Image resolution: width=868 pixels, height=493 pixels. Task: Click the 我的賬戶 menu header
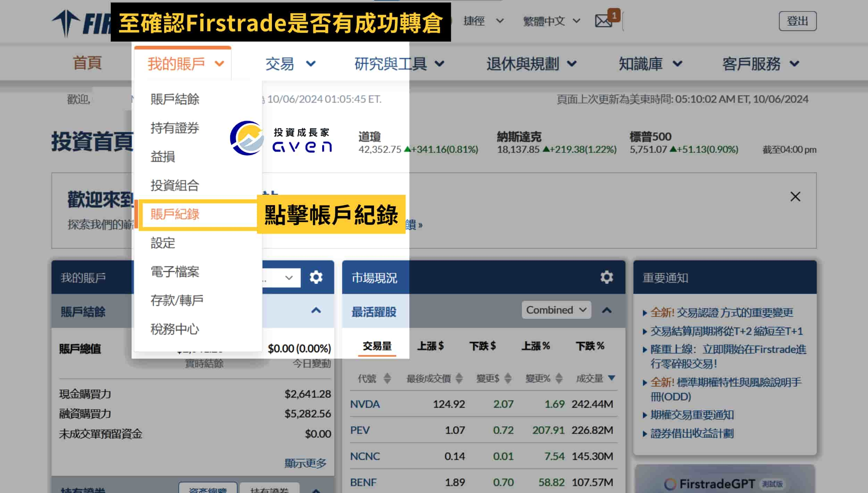tap(183, 64)
